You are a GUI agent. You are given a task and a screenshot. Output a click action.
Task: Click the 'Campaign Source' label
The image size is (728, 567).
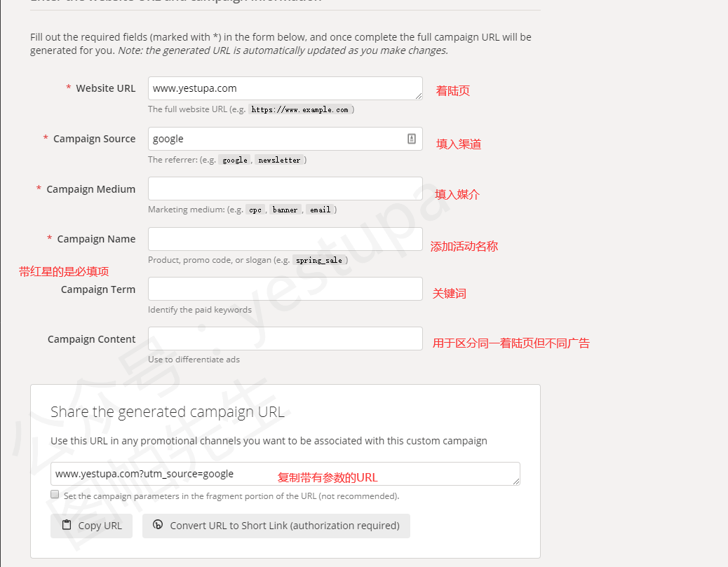pos(94,139)
